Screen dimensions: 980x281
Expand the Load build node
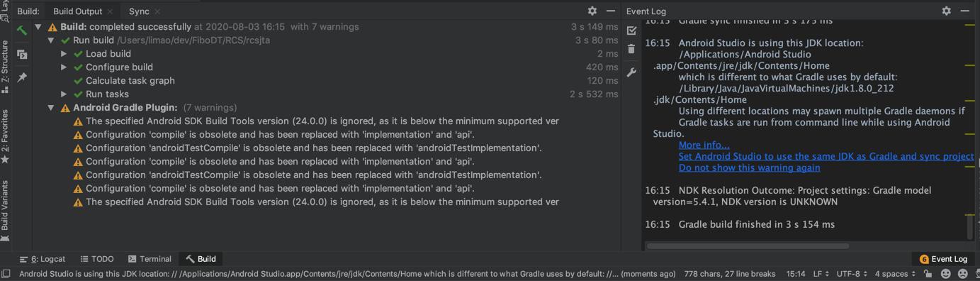[x=64, y=53]
